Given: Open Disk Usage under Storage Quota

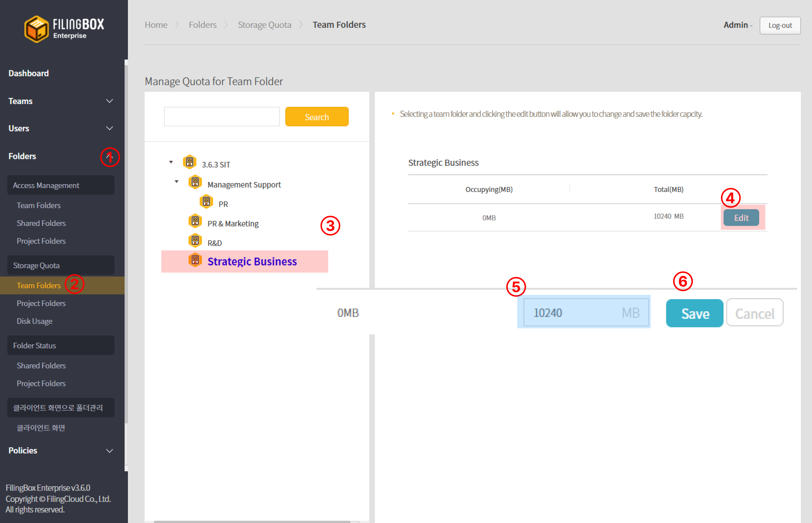Looking at the screenshot, I should coord(35,321).
